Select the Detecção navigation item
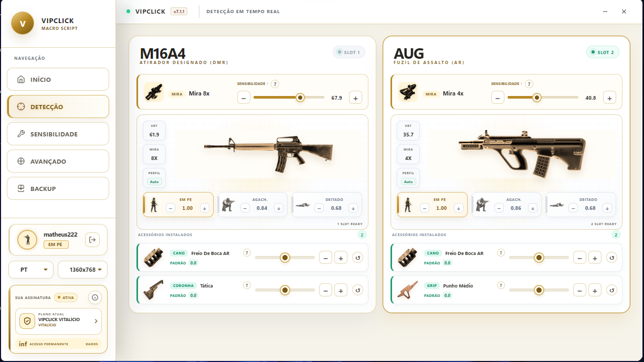 pos(58,107)
